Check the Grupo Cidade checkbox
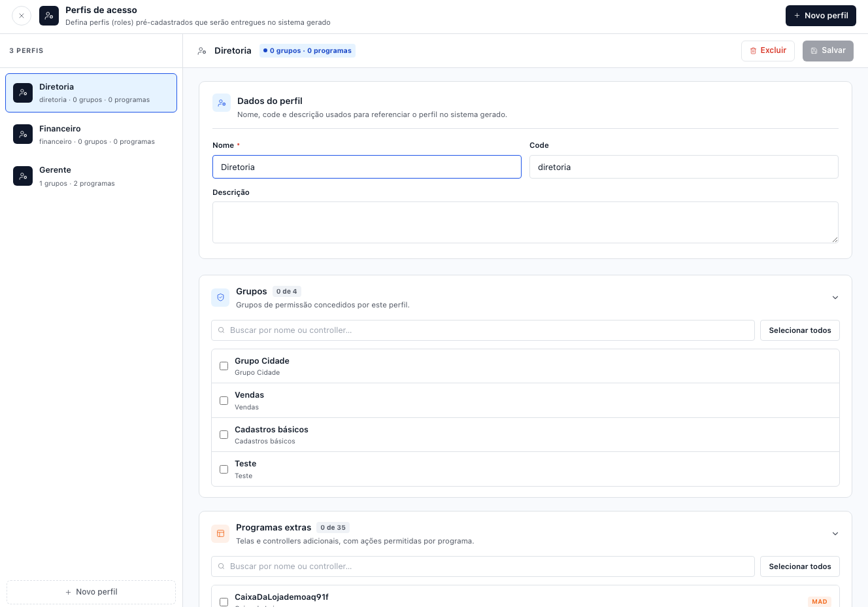 [224, 366]
